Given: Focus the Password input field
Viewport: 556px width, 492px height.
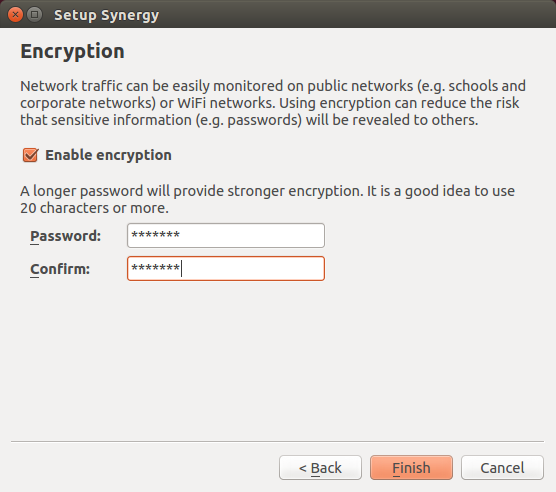Looking at the screenshot, I should tap(226, 235).
